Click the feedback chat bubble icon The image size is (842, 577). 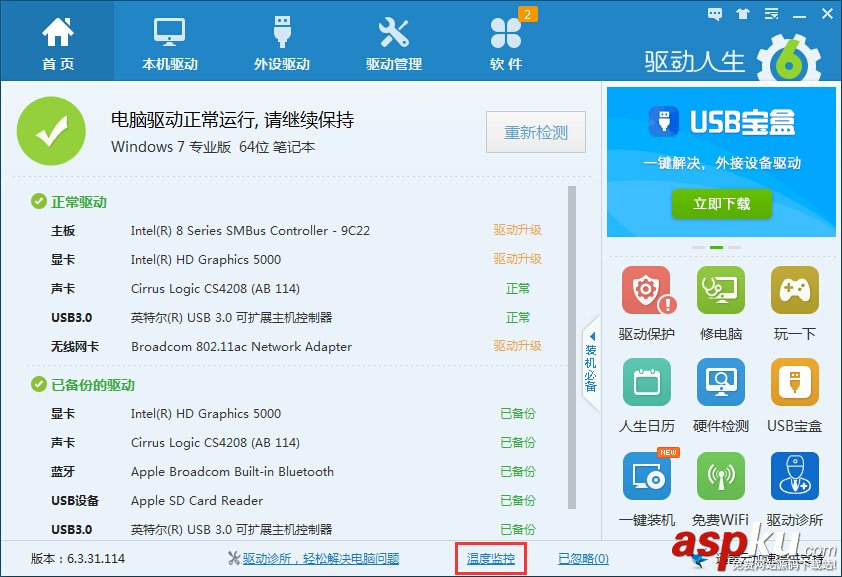click(715, 14)
